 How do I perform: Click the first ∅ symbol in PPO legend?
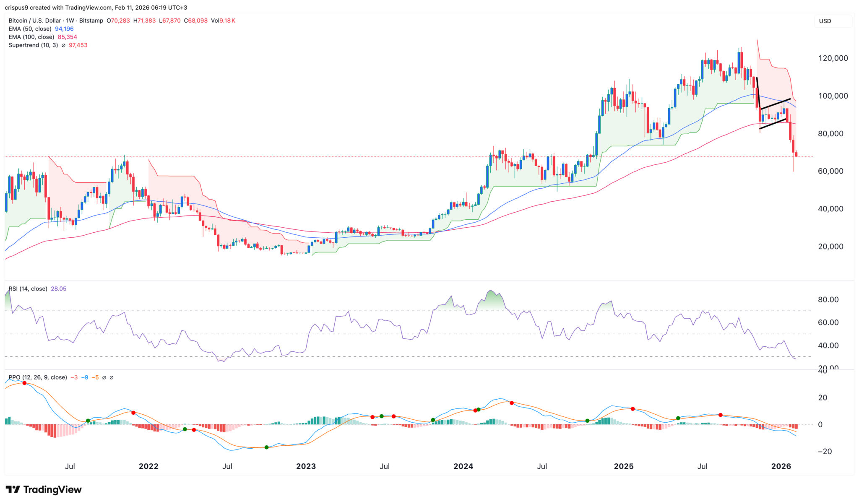tap(104, 377)
